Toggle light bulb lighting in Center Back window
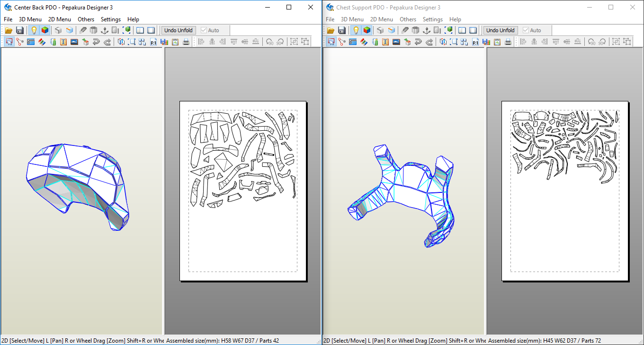The width and height of the screenshot is (644, 345). [x=34, y=30]
